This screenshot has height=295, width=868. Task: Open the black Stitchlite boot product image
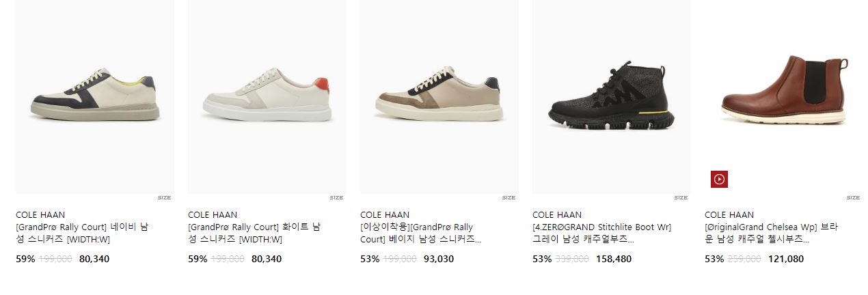click(612, 96)
